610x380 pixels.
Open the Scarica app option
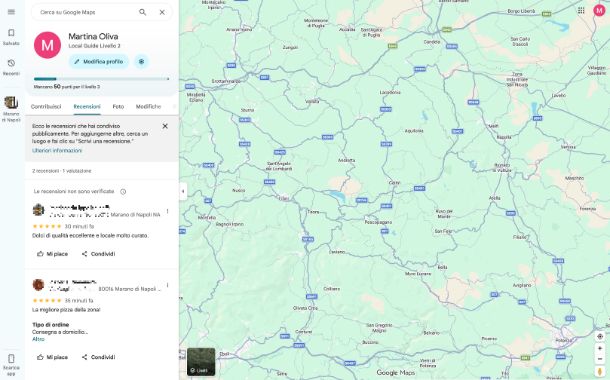pyautogui.click(x=11, y=364)
